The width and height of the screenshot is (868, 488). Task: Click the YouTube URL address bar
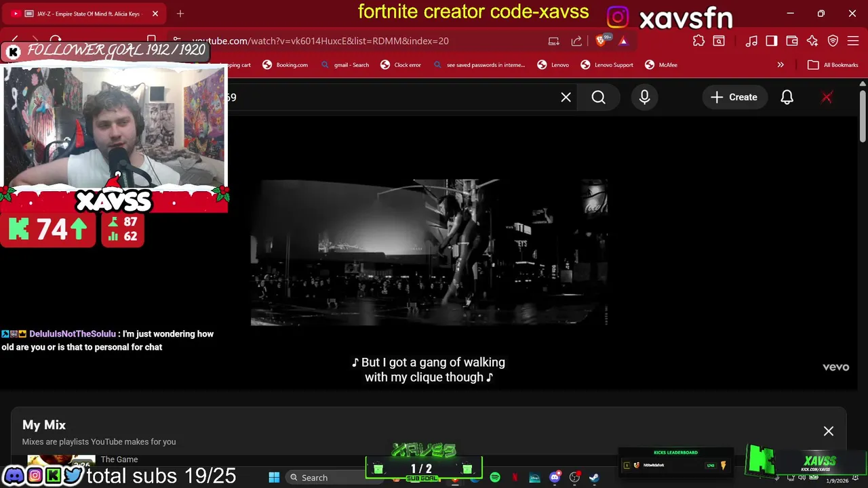320,41
